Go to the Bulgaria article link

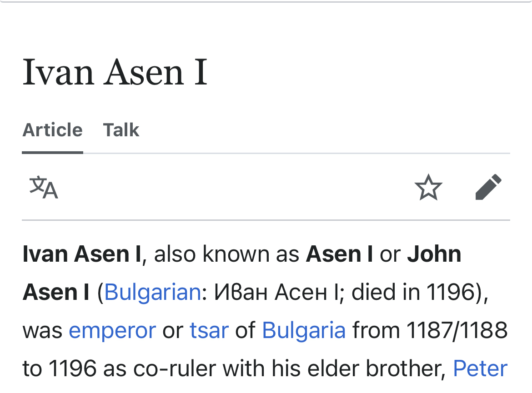(x=304, y=330)
